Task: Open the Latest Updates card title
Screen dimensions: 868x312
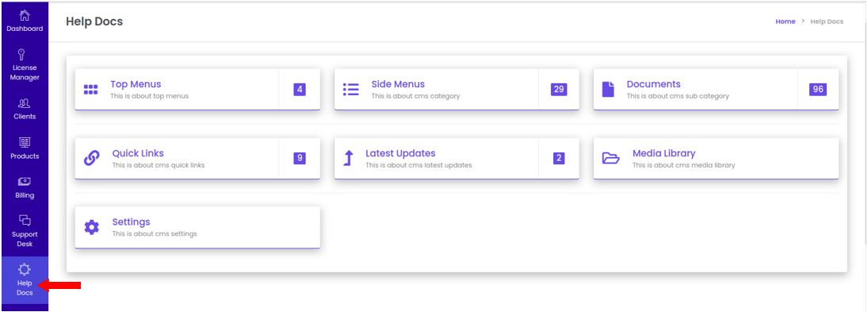Action: pos(400,153)
